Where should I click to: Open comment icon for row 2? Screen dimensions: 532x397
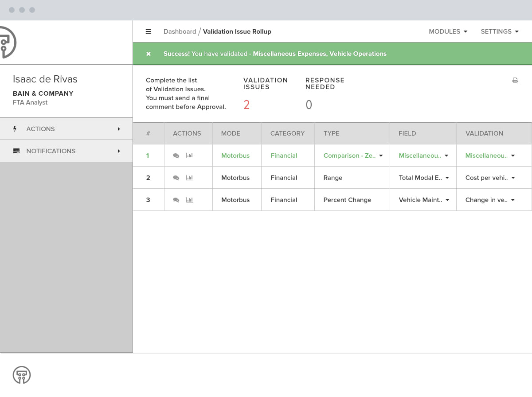(x=176, y=178)
